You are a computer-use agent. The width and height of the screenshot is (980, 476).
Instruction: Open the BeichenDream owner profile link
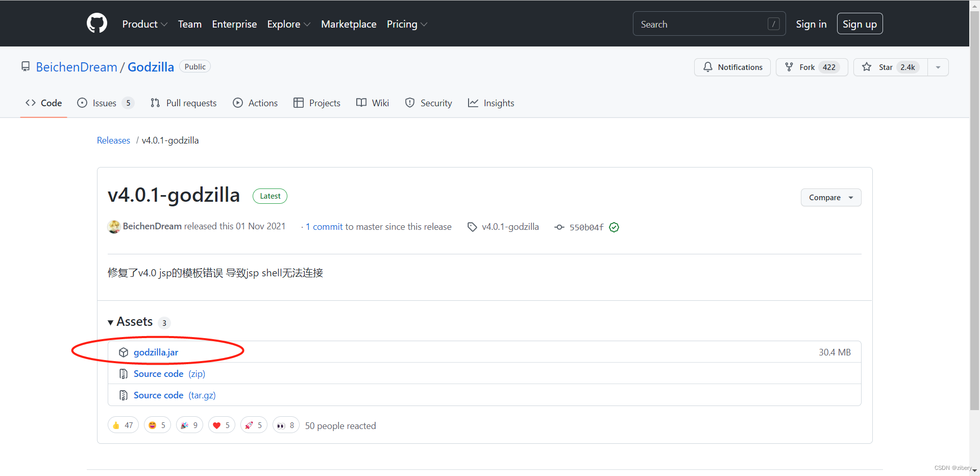[77, 67]
